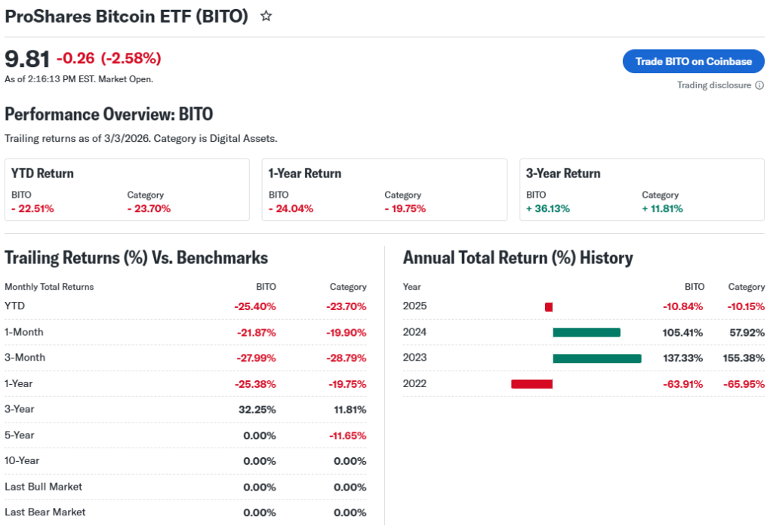Click the Annual Total Return History heading
773x532 pixels.
click(518, 257)
